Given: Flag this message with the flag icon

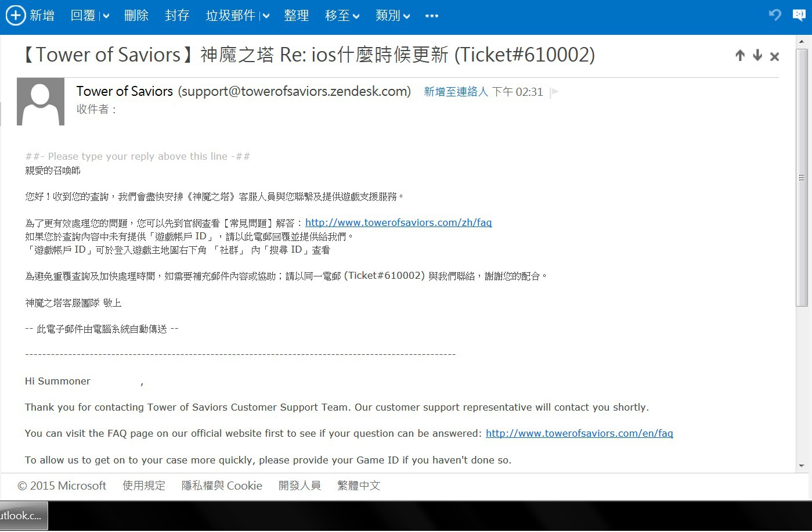Looking at the screenshot, I should (x=554, y=92).
